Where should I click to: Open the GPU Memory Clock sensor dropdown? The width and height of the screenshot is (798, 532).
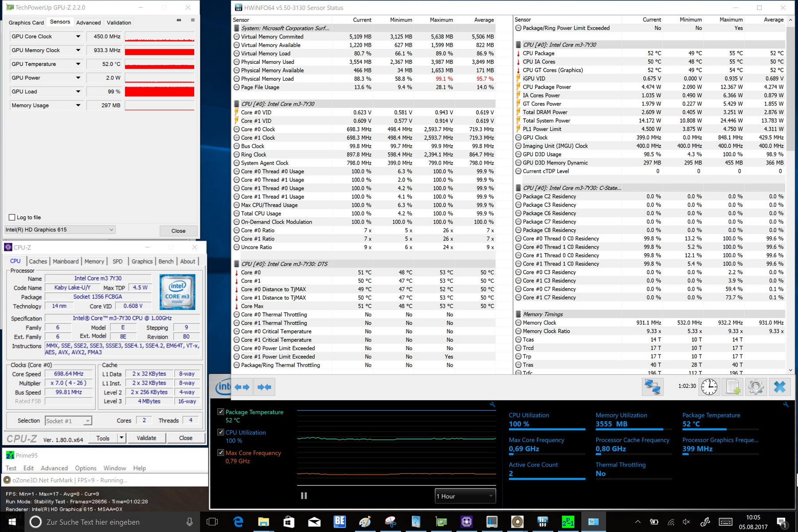(x=78, y=50)
